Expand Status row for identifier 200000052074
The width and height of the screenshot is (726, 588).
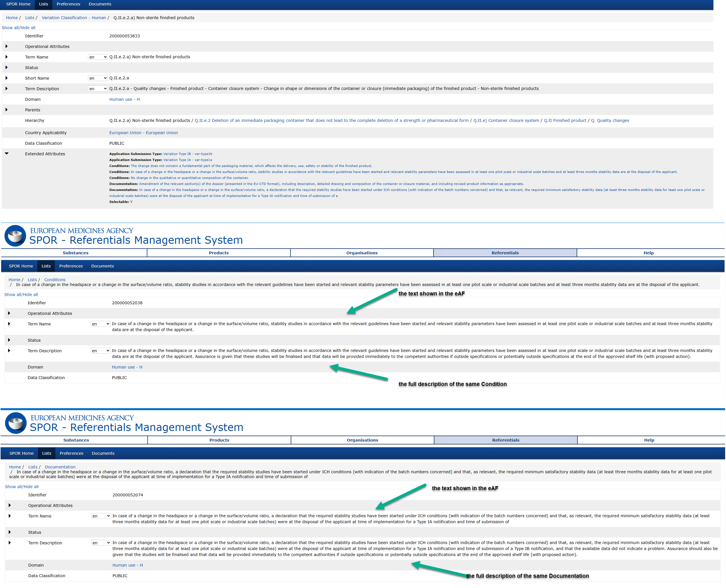[x=10, y=532]
